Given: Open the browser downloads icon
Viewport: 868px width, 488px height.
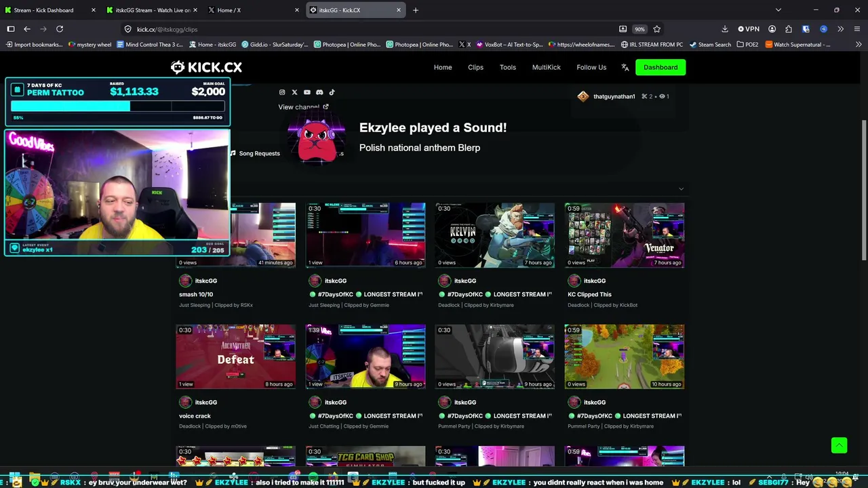Looking at the screenshot, I should coord(725,29).
